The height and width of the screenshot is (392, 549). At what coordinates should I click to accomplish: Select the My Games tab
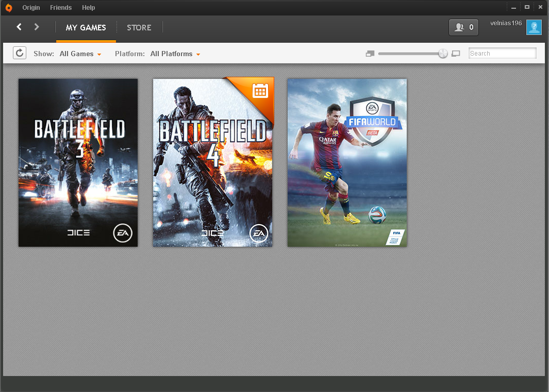(86, 28)
